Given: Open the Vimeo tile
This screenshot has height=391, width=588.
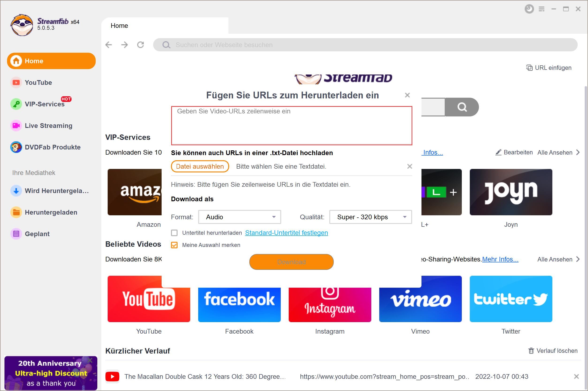Looking at the screenshot, I should click(x=421, y=305).
